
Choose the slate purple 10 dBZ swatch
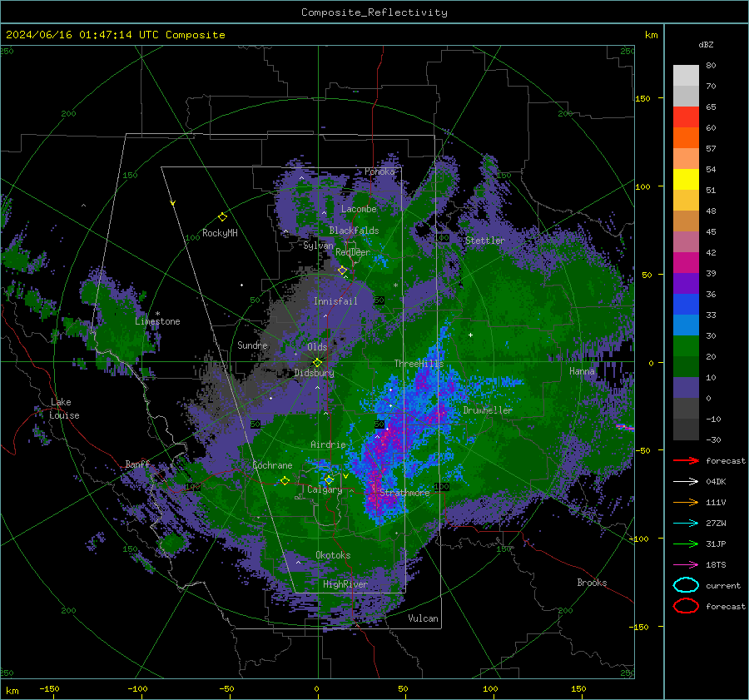click(686, 387)
